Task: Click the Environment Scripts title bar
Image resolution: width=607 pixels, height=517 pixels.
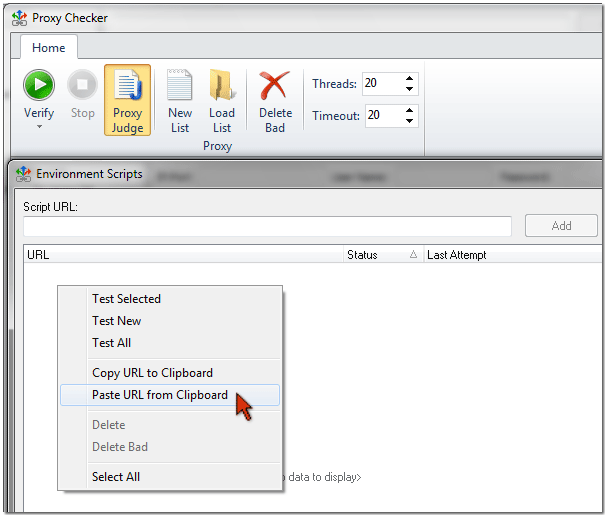Action: [x=306, y=174]
